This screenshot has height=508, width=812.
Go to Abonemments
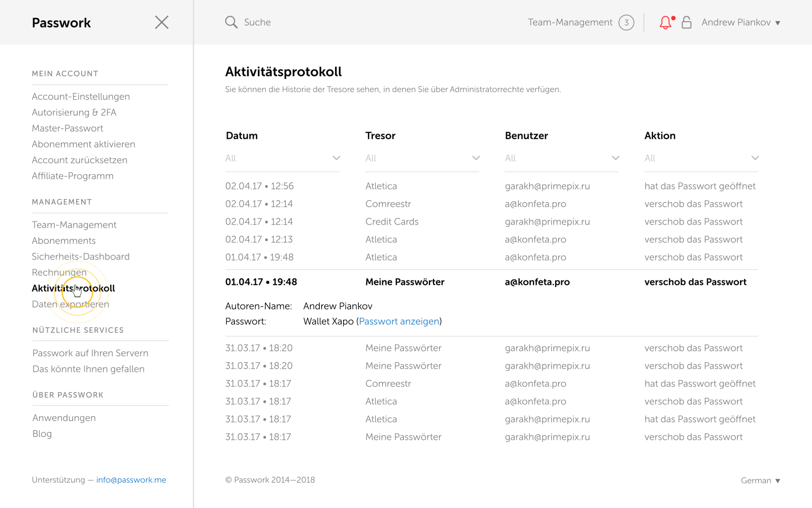(x=63, y=241)
